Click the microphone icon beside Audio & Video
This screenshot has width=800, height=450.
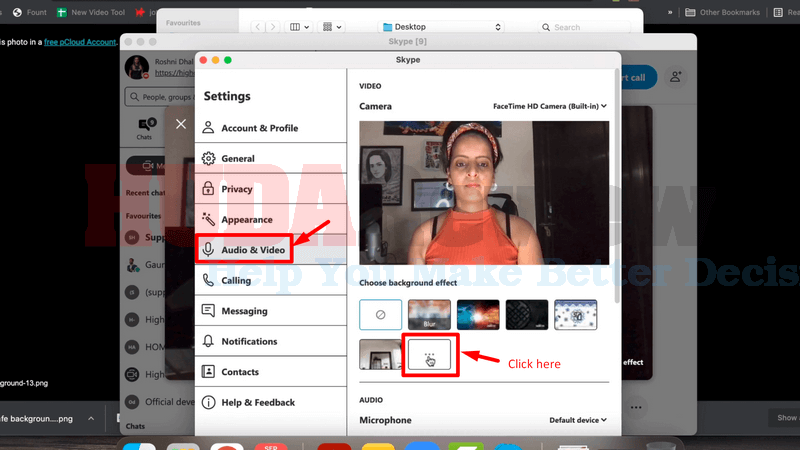(x=208, y=249)
